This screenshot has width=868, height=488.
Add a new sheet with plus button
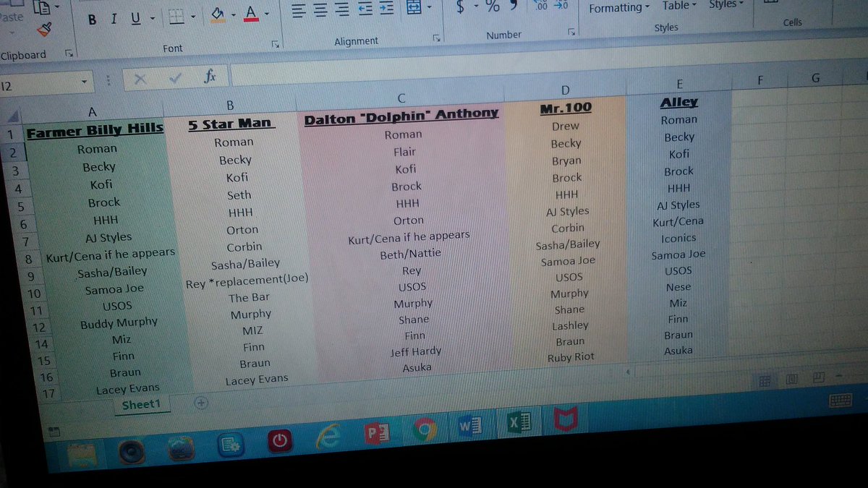pyautogui.click(x=201, y=403)
